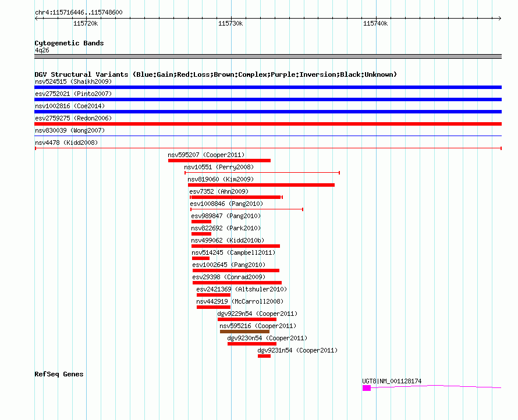Select the nsv822692 (Park2010) label
The image size is (518, 420).
[226, 228]
